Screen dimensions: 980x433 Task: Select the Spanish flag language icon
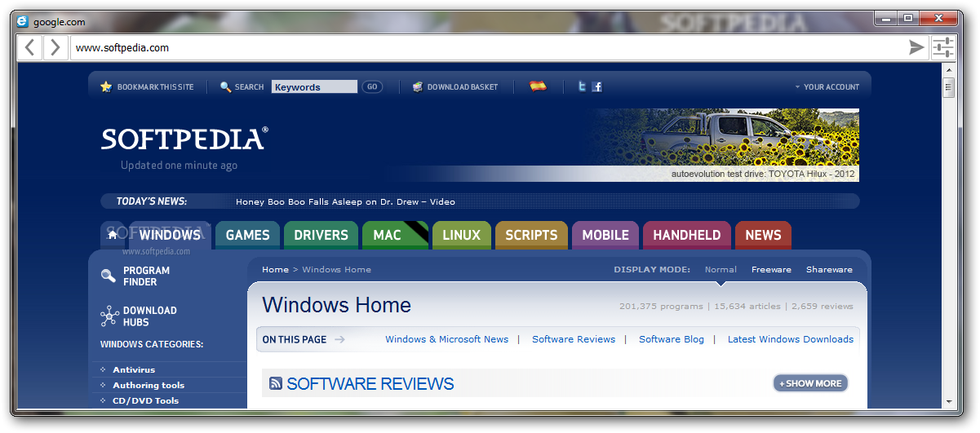[538, 86]
